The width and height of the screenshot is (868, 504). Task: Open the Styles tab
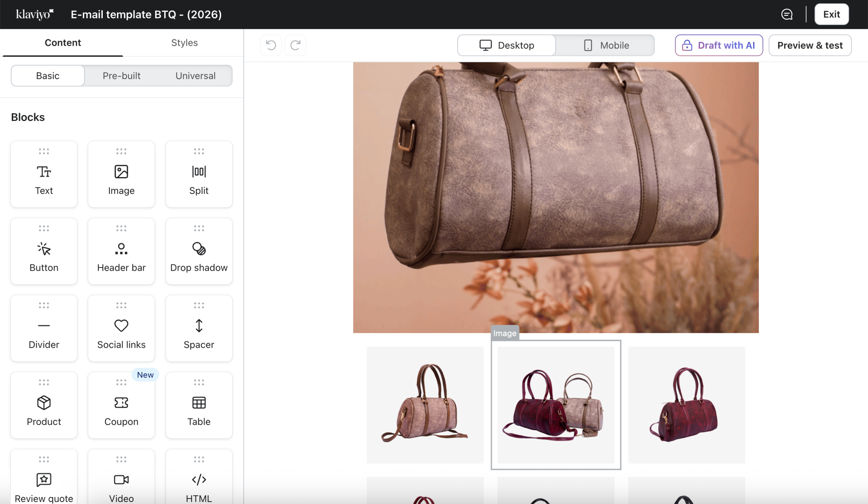coord(184,43)
